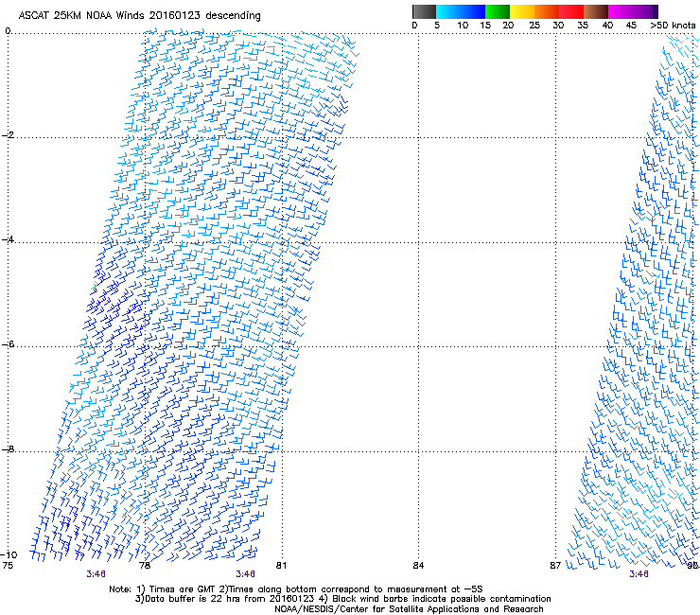Click the '>50 knots' label on the color scale
This screenshot has height=615, width=700.
[x=673, y=26]
